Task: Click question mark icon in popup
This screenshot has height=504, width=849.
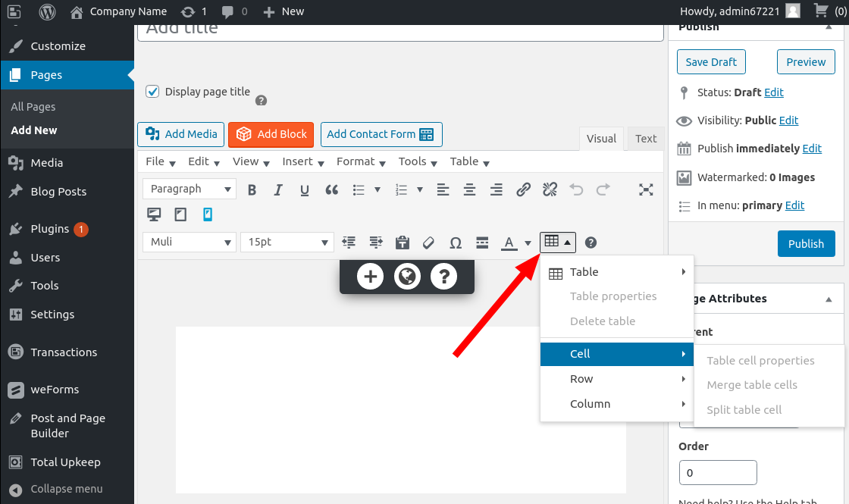Action: point(444,277)
